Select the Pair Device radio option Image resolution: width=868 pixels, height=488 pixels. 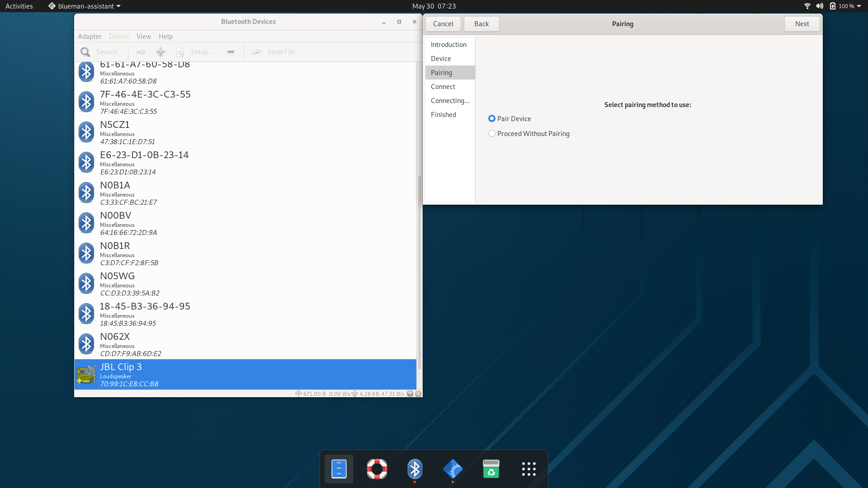tap(492, 118)
